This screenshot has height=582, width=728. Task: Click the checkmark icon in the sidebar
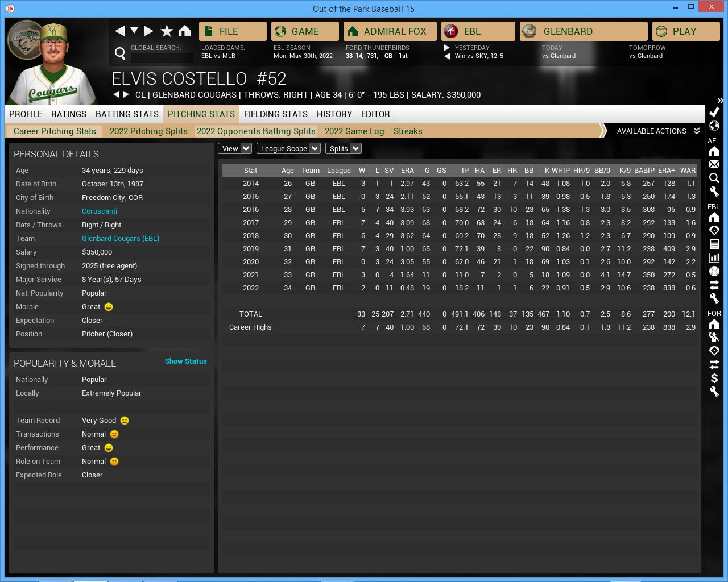[714, 112]
